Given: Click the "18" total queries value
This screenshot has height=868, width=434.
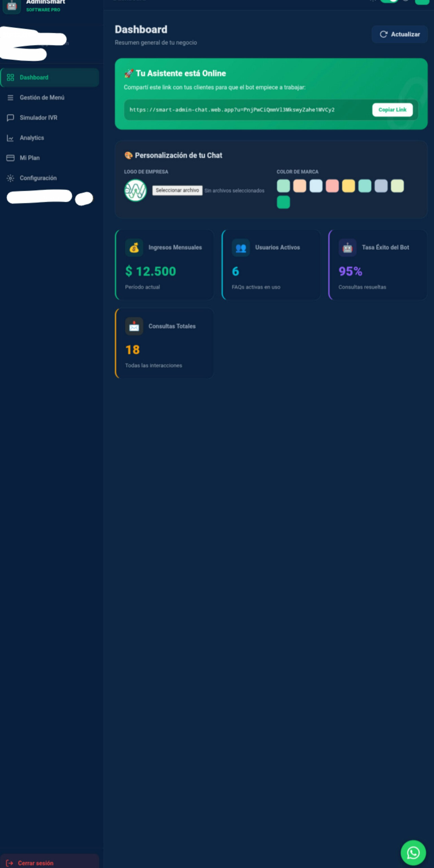Looking at the screenshot, I should [132, 350].
